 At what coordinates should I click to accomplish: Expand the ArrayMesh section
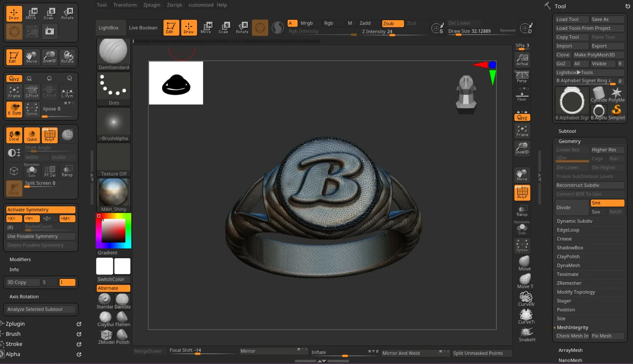[570, 350]
